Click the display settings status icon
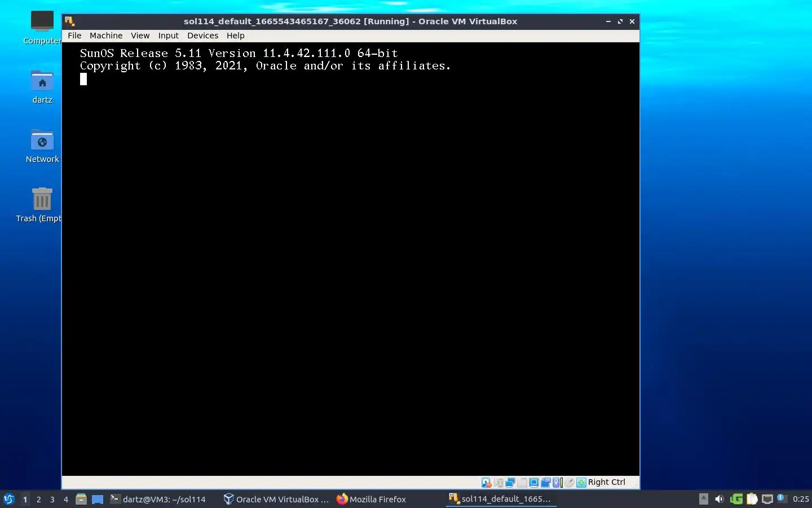The height and width of the screenshot is (508, 812). (x=534, y=483)
